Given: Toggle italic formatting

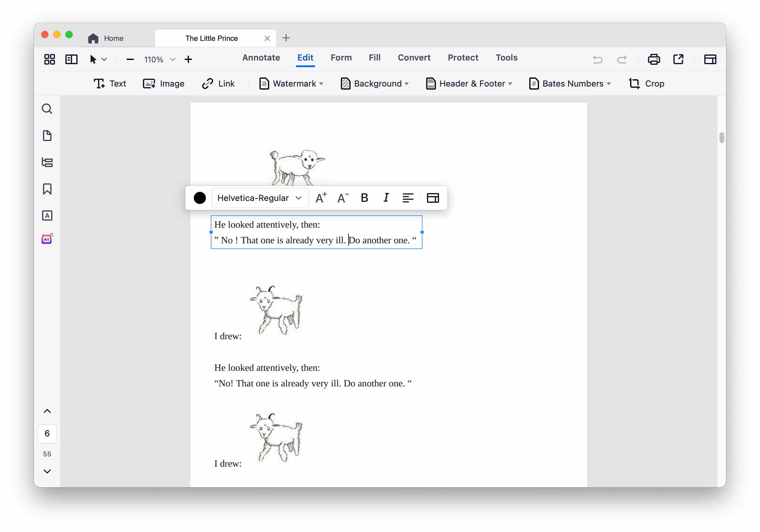Looking at the screenshot, I should point(386,198).
